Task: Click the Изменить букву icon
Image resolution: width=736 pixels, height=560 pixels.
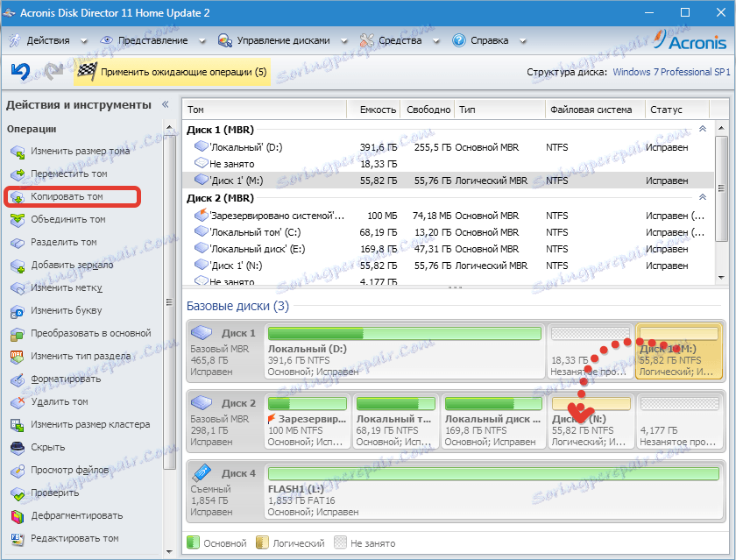Action: coord(18,311)
